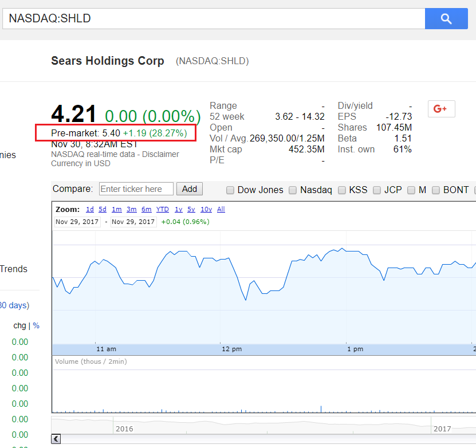Click the 52 week range 3.62 - 14.32
Screen dimensions: 476x448
point(300,116)
